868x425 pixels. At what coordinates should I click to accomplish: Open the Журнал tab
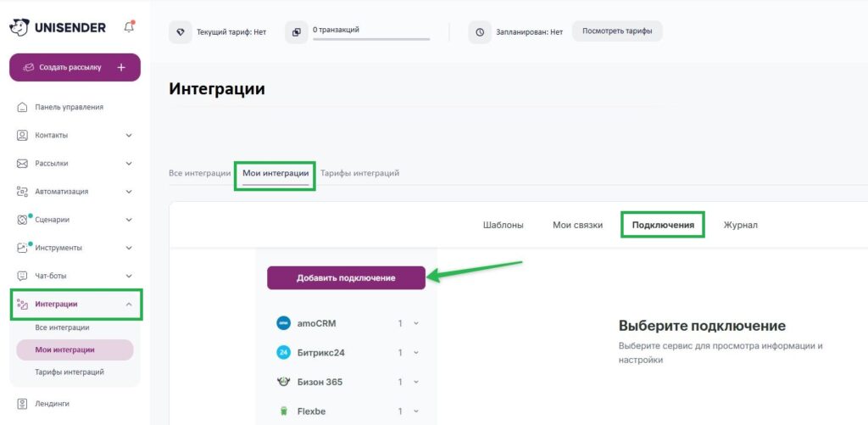tap(740, 225)
